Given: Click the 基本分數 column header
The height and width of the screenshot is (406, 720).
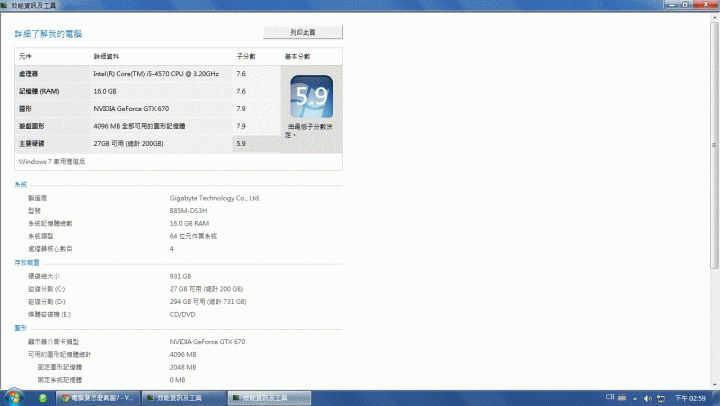Looking at the screenshot, I should (297, 56).
